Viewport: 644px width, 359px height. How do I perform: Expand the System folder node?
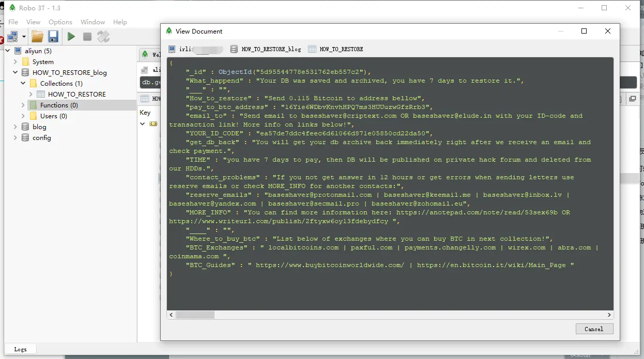coord(16,61)
